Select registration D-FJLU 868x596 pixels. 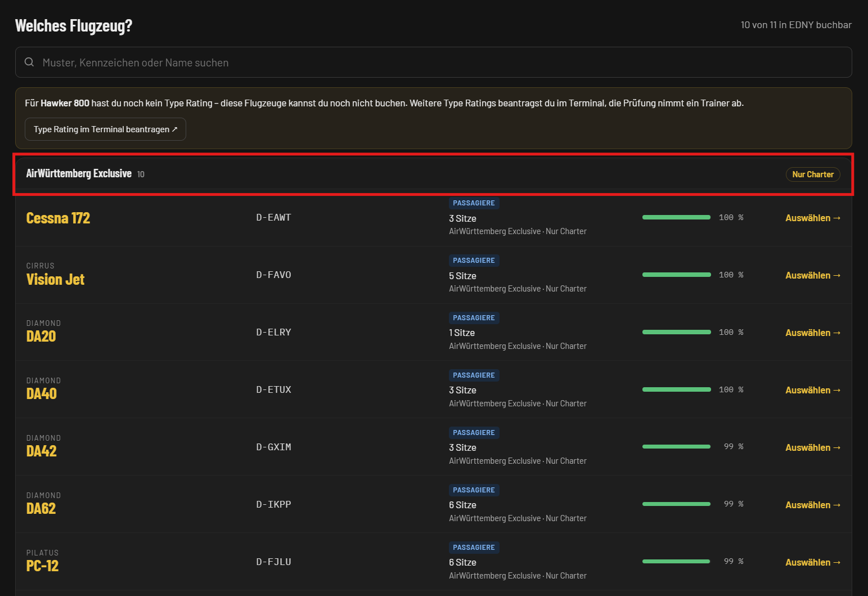coord(273,562)
